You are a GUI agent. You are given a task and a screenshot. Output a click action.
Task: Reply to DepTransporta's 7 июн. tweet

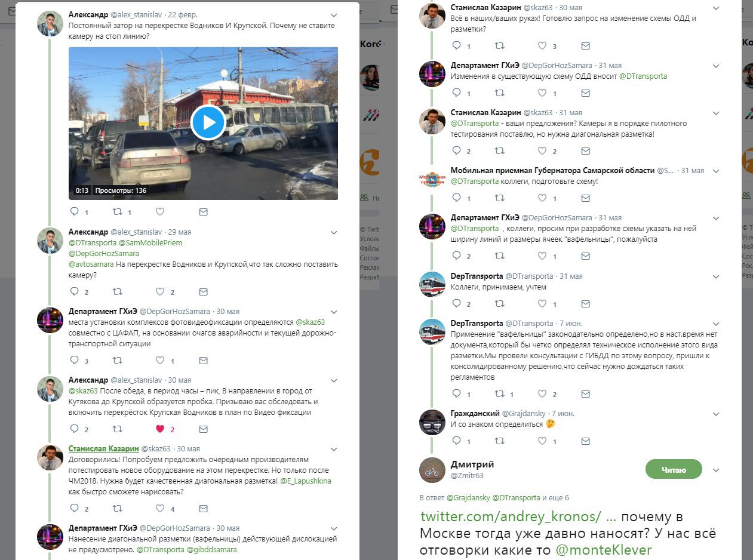457,394
